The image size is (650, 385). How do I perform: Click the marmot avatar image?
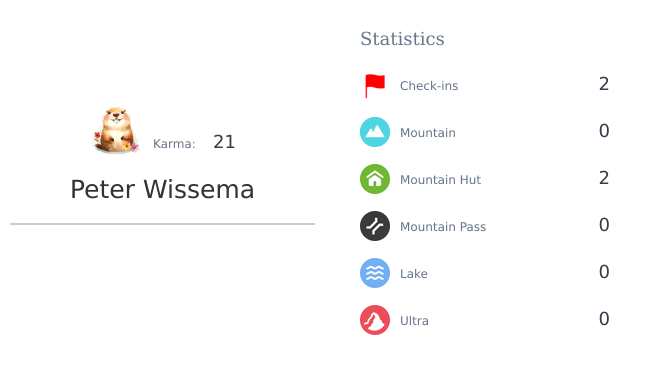tap(116, 131)
